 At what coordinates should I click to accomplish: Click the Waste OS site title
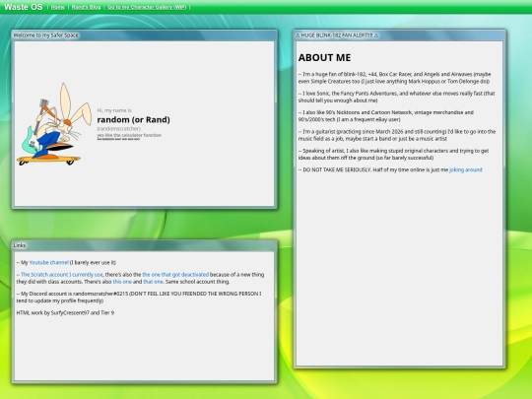(23, 7)
